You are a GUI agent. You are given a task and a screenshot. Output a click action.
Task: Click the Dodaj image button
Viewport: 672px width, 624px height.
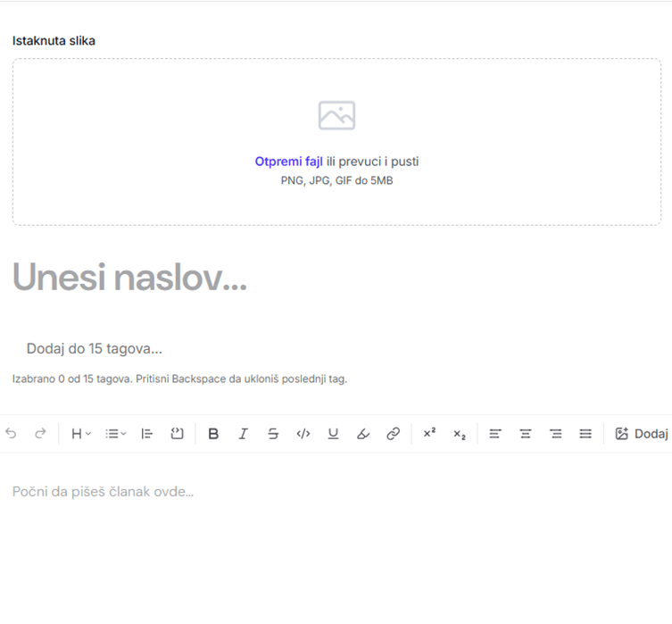coord(642,434)
